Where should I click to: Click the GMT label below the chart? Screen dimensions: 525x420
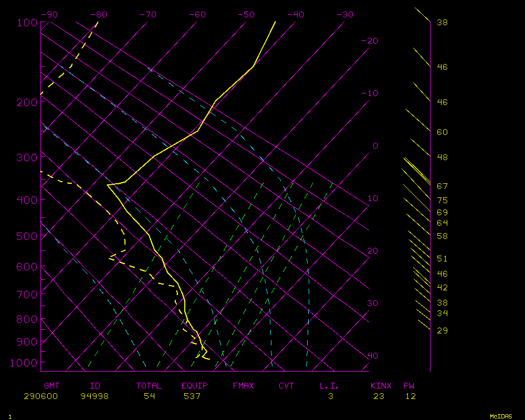coord(51,386)
